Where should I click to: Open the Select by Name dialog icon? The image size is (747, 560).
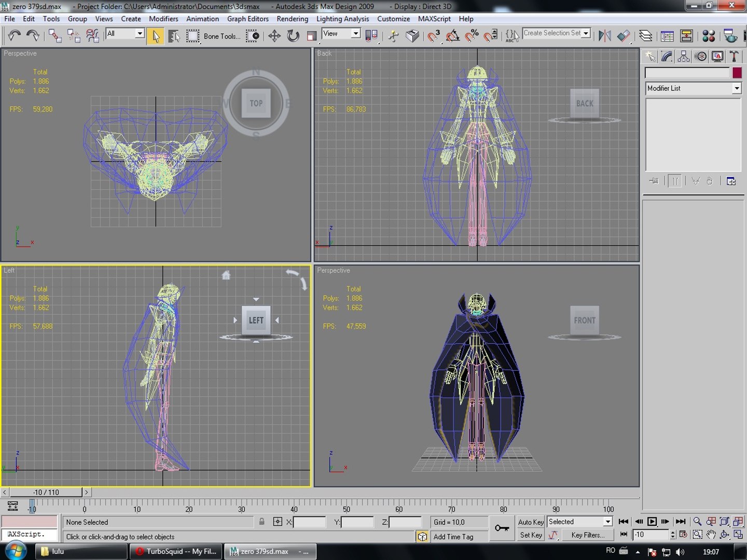174,36
